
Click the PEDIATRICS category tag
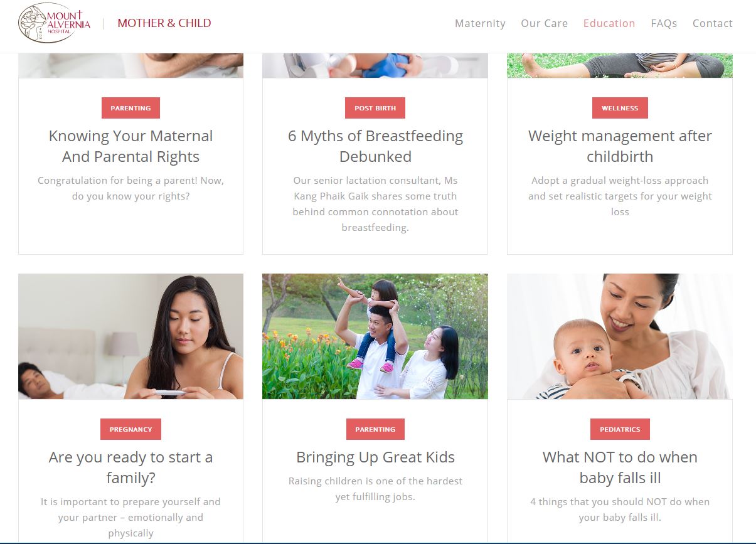(x=620, y=429)
